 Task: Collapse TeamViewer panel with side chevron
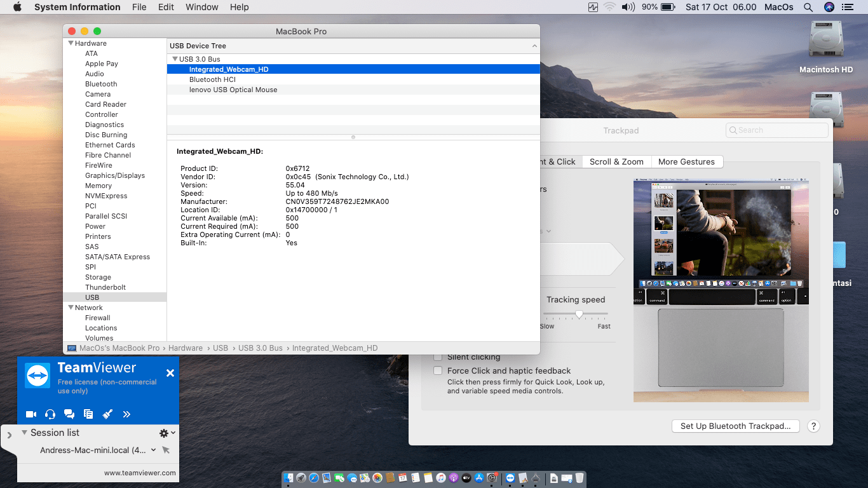coord(9,435)
